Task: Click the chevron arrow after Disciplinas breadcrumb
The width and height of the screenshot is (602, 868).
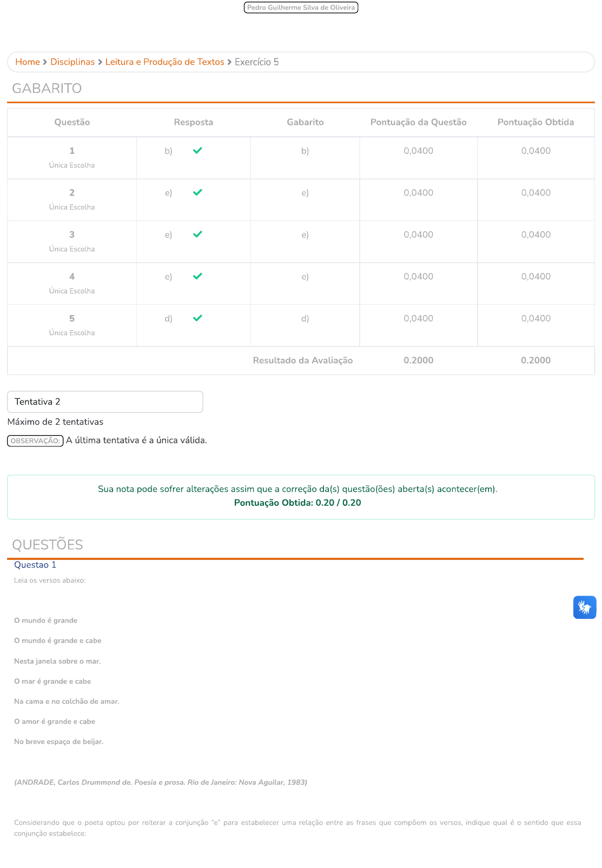Action: [x=100, y=62]
